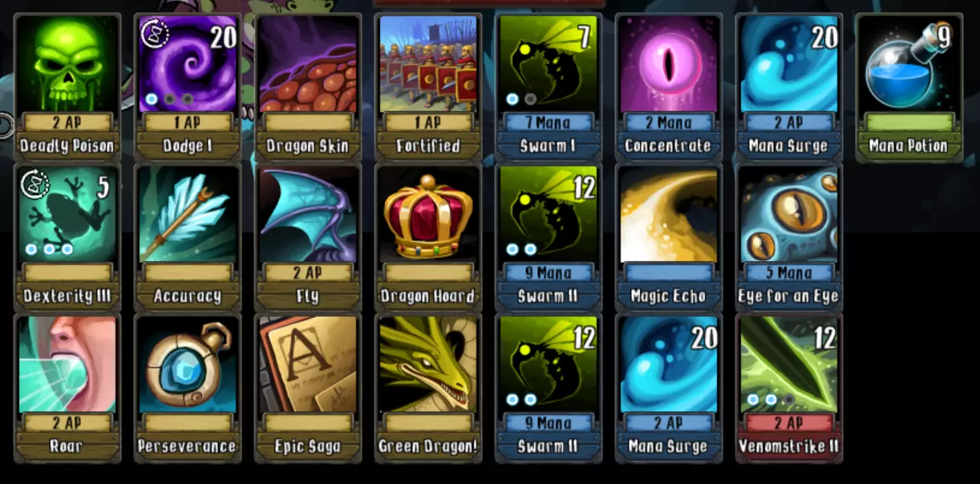Select the Magic Echo card

[668, 237]
